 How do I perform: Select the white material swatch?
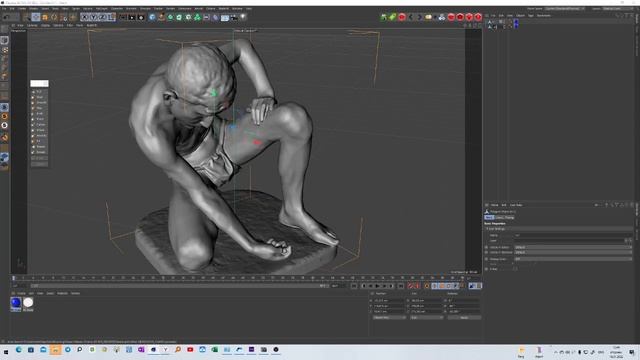[x=28, y=302]
